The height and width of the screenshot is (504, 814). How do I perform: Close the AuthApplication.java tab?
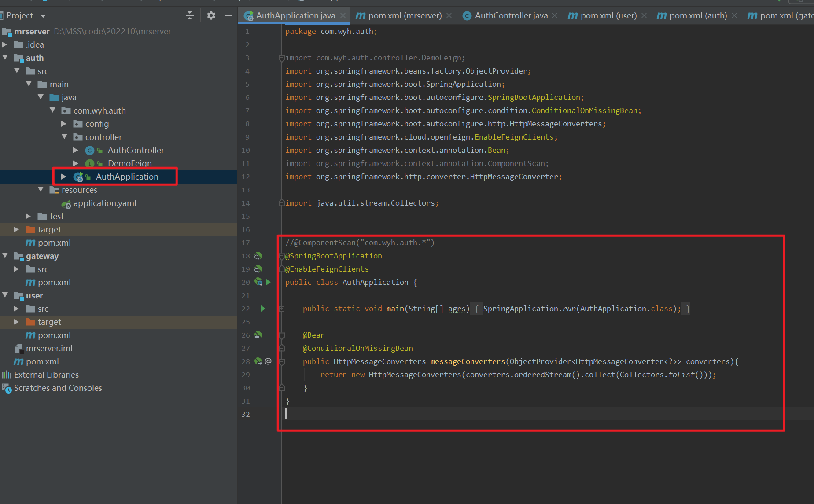coord(343,16)
